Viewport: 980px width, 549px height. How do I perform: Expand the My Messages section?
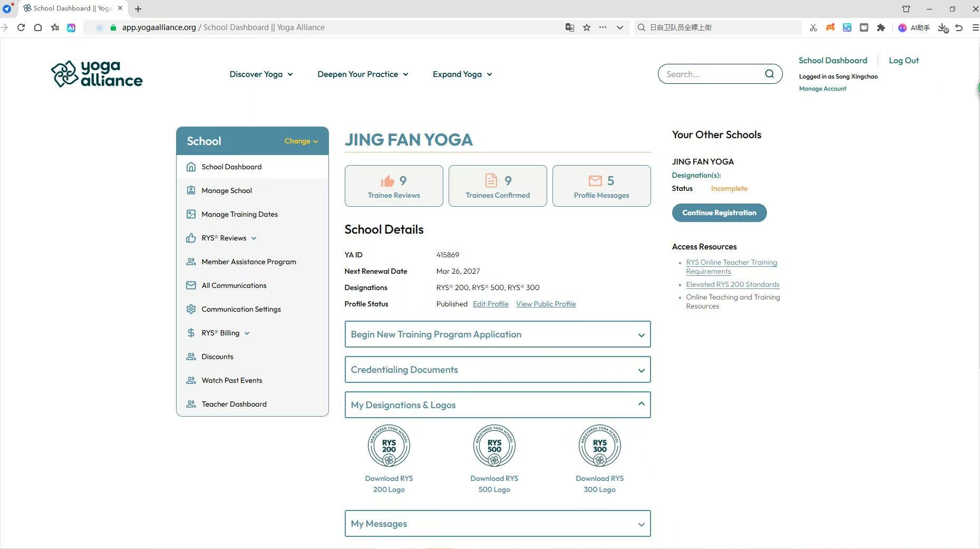[497, 524]
